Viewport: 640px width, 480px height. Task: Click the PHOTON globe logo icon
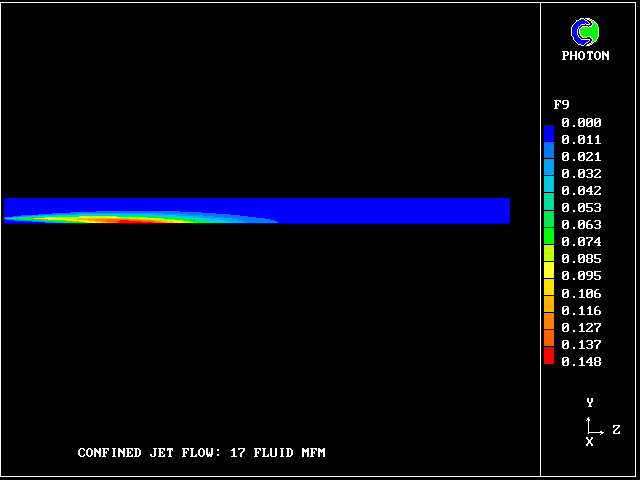coord(585,32)
